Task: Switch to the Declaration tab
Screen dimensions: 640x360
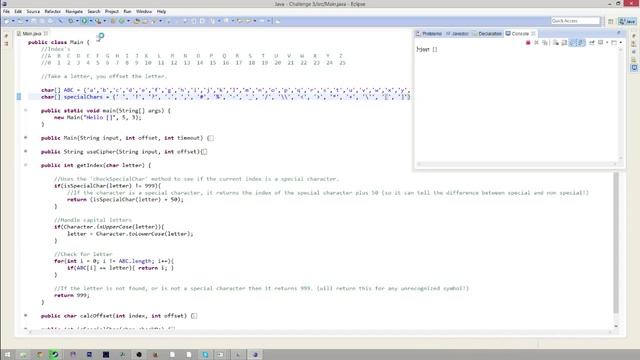Action: coord(487,33)
